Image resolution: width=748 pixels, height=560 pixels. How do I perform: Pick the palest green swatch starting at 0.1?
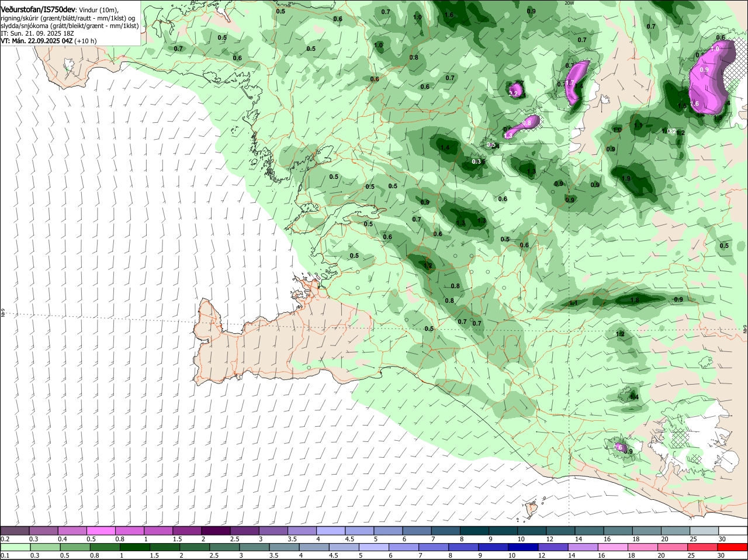[15, 547]
